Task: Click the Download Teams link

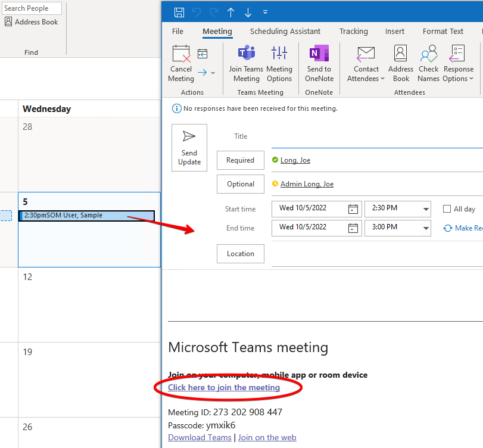Action: [x=200, y=437]
